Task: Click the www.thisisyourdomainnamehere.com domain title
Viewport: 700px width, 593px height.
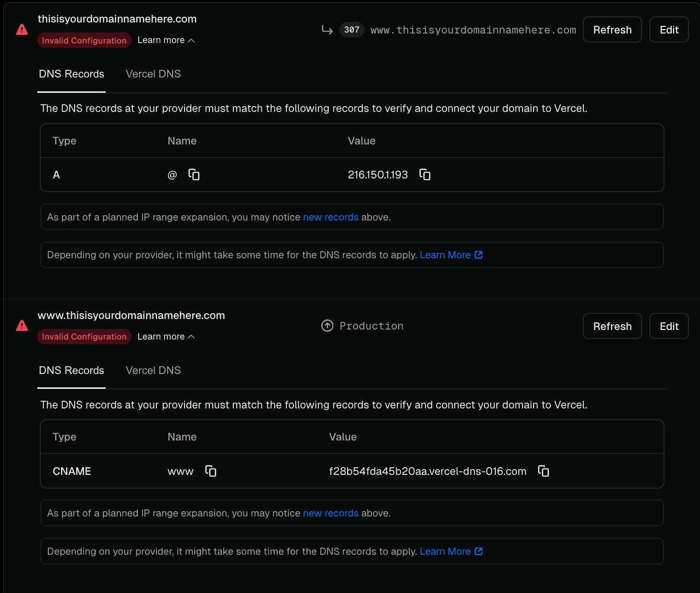Action: 131,316
